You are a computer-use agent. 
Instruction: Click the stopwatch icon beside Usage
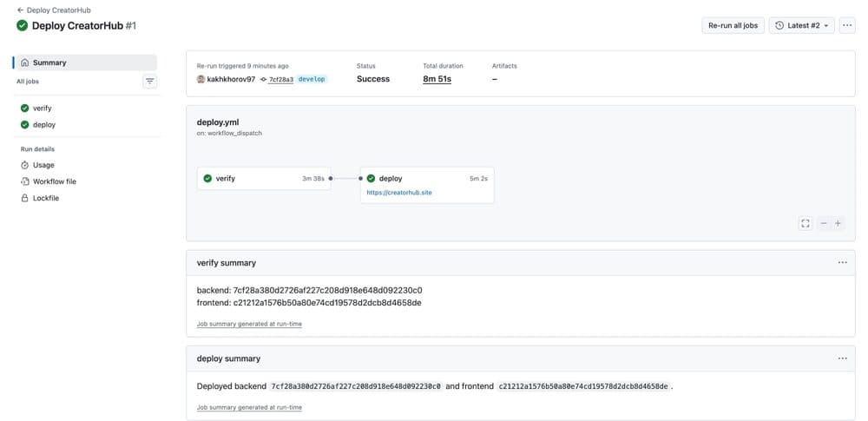[x=24, y=165]
